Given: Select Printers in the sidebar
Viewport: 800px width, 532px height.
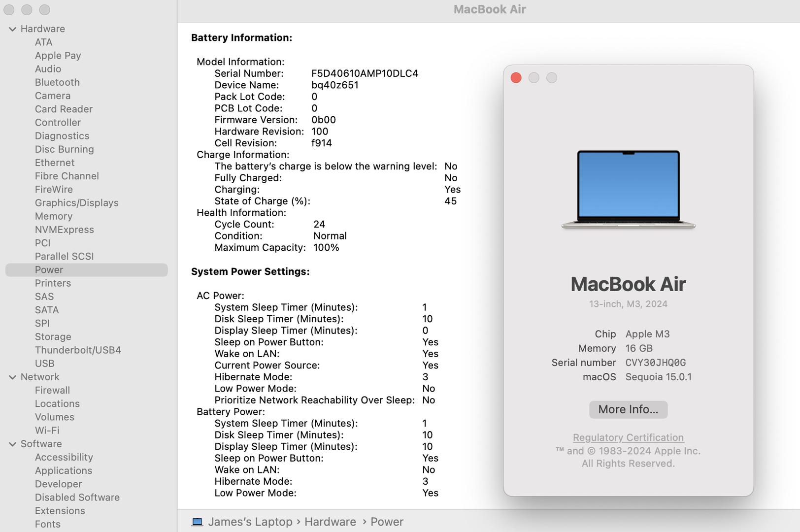Looking at the screenshot, I should click(x=53, y=283).
